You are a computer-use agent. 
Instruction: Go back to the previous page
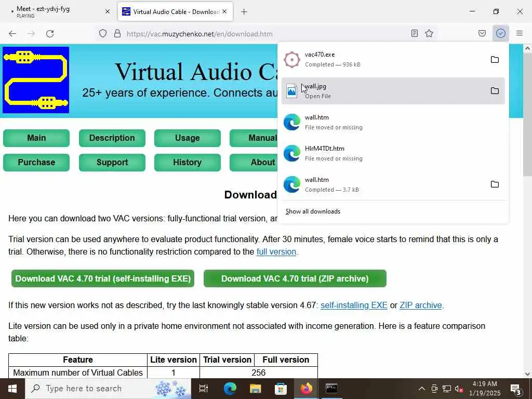12,34
